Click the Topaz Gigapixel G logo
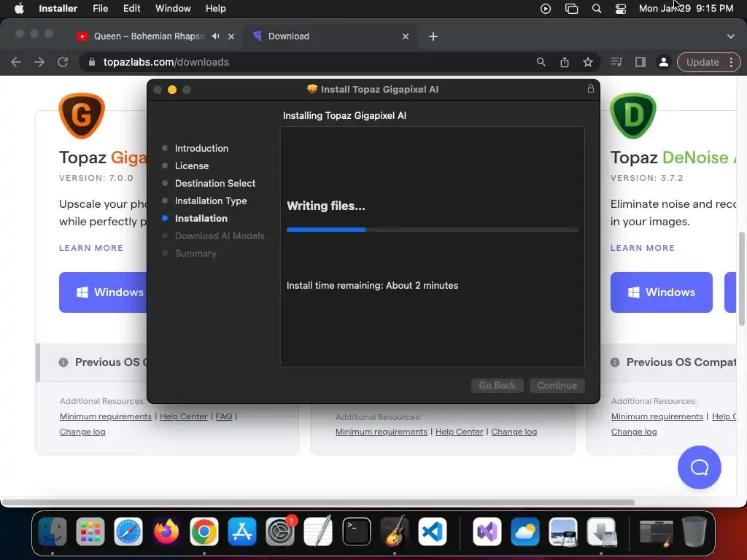This screenshot has height=560, width=747. 82,116
